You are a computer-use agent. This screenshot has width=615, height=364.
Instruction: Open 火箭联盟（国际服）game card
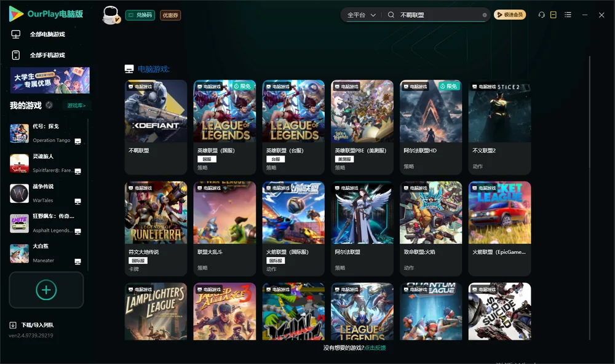pos(293,229)
